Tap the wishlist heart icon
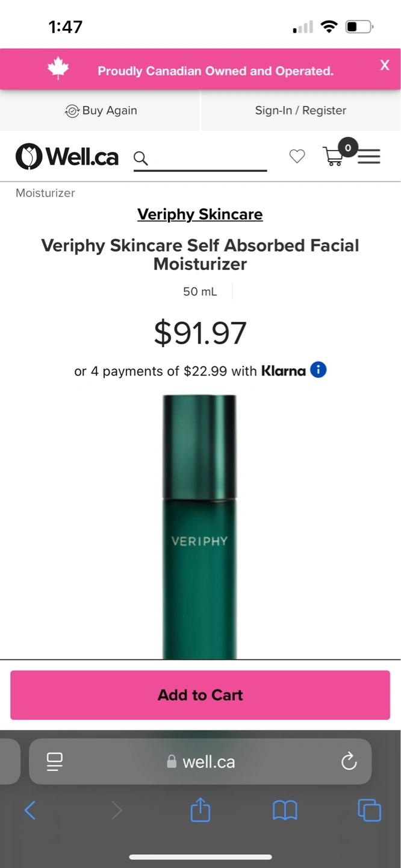 297,157
